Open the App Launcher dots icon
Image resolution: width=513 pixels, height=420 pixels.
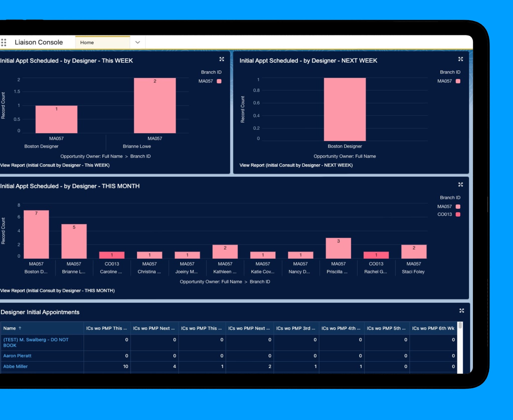(4, 42)
